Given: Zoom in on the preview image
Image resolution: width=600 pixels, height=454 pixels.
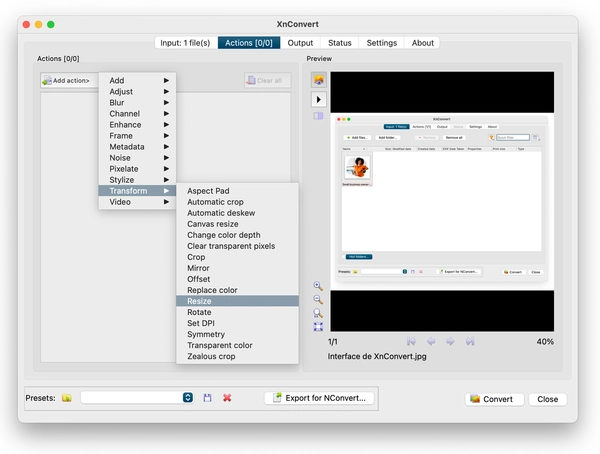Looking at the screenshot, I should click(318, 285).
